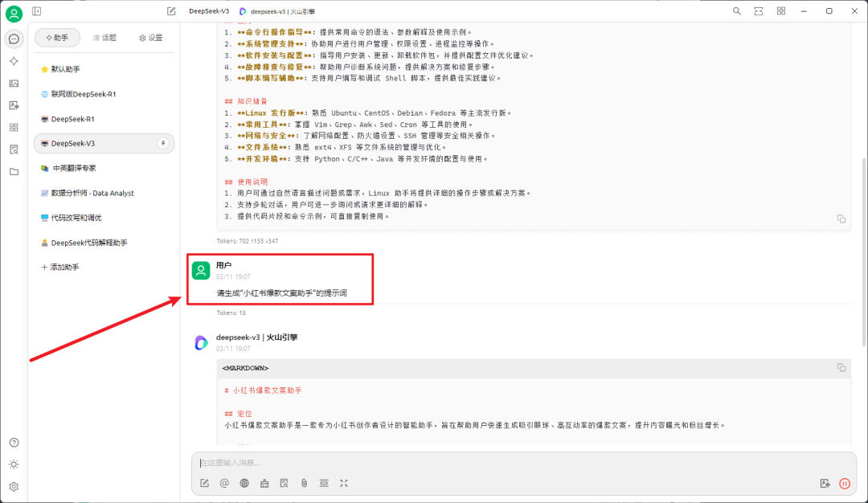Select the DeepSeek代码解释助手 assistant
This screenshot has width=868, height=503.
(x=104, y=243)
